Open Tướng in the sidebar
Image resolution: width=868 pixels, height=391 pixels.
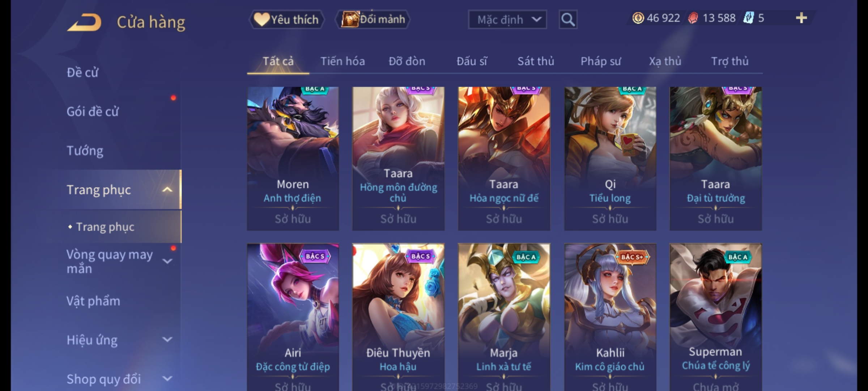tap(85, 151)
